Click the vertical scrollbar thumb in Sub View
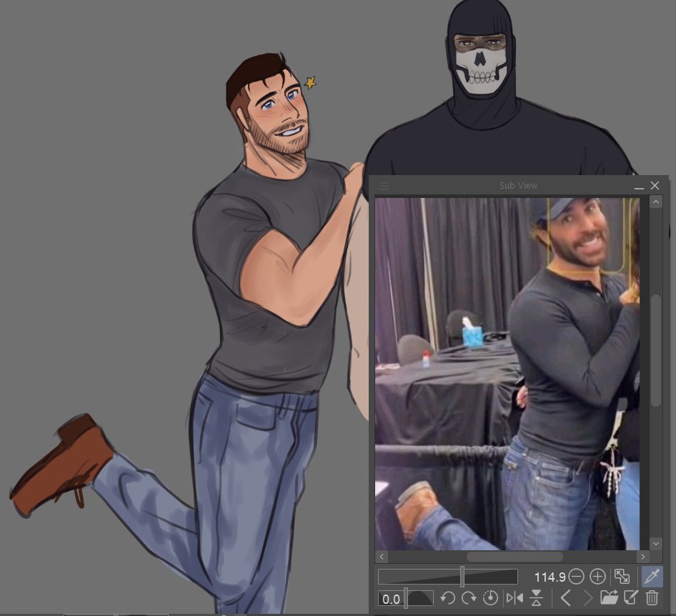This screenshot has height=616, width=676. [655, 350]
